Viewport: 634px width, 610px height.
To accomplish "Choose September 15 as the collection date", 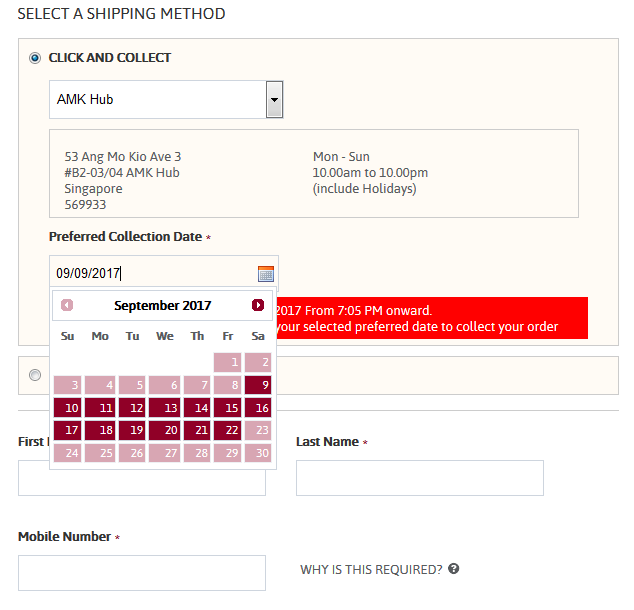I will click(228, 407).
